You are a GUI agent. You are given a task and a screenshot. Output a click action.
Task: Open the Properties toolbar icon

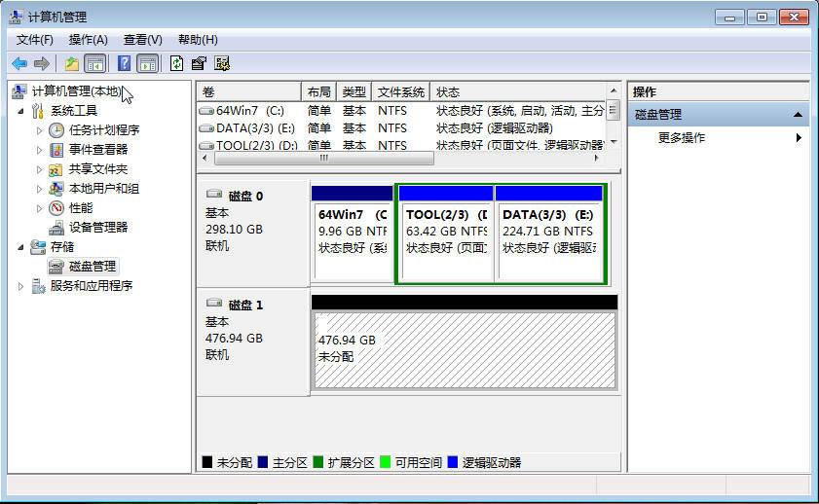point(199,63)
